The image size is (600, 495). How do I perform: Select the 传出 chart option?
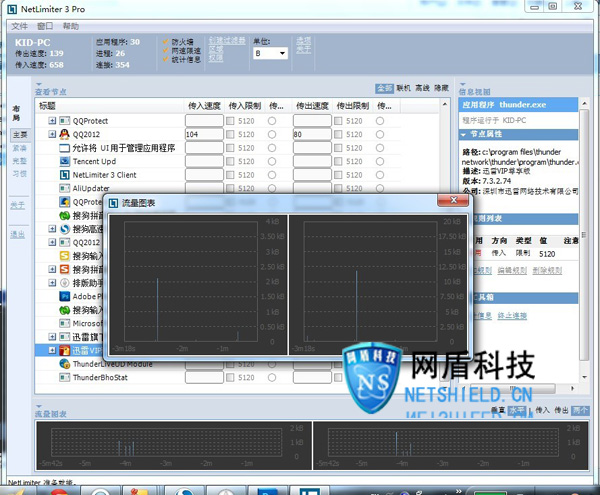pyautogui.click(x=561, y=410)
